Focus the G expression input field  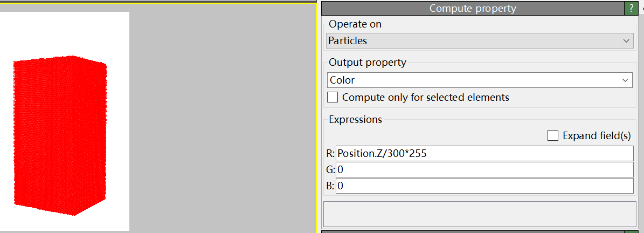point(484,170)
